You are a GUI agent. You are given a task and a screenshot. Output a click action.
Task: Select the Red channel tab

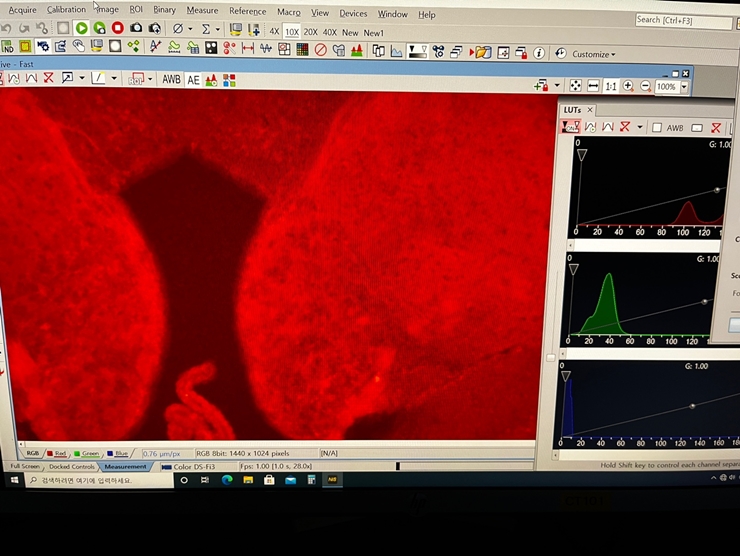[x=58, y=454]
